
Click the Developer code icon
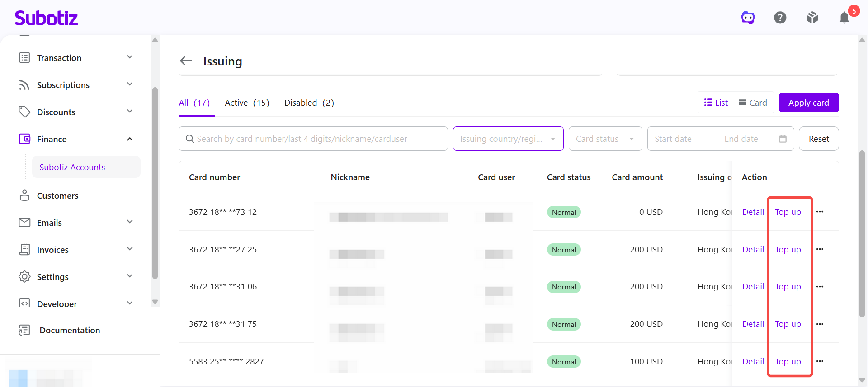pyautogui.click(x=24, y=303)
